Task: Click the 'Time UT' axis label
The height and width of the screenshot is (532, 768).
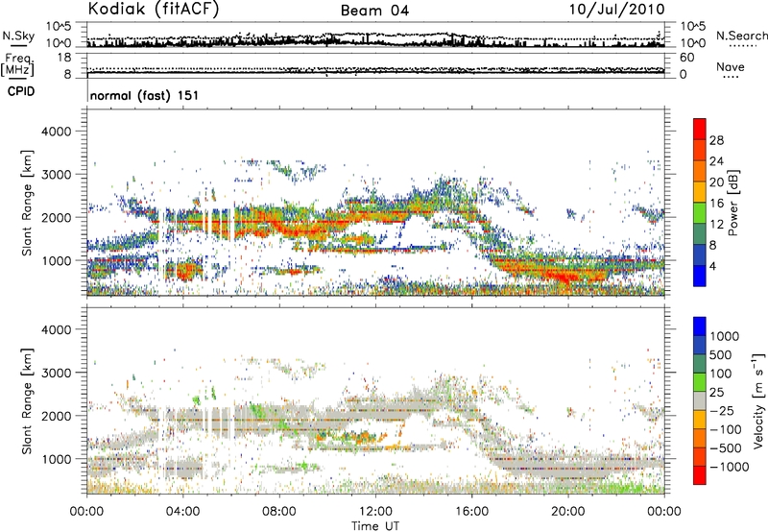Action: pos(375,526)
